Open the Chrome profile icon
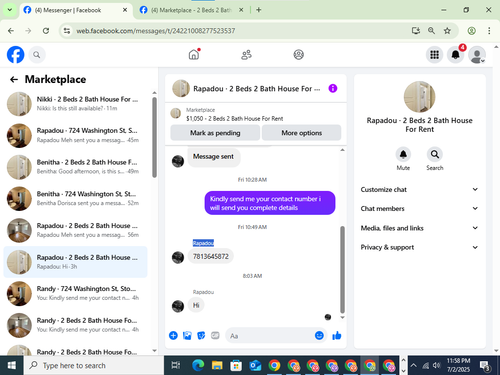Image resolution: width=500 pixels, height=375 pixels. click(471, 31)
